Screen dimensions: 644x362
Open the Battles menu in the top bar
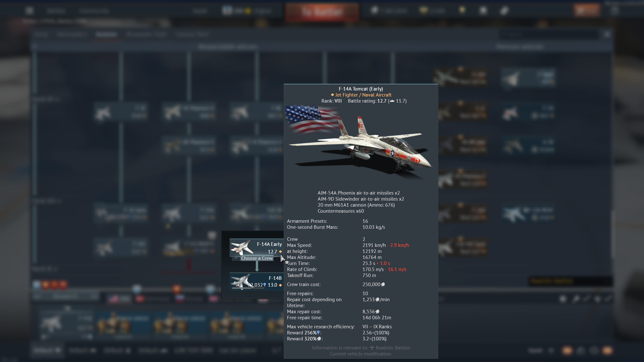point(56,11)
